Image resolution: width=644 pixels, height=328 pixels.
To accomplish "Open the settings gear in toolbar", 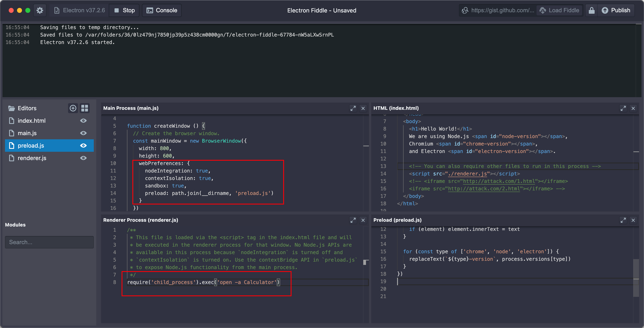I will pyautogui.click(x=40, y=10).
